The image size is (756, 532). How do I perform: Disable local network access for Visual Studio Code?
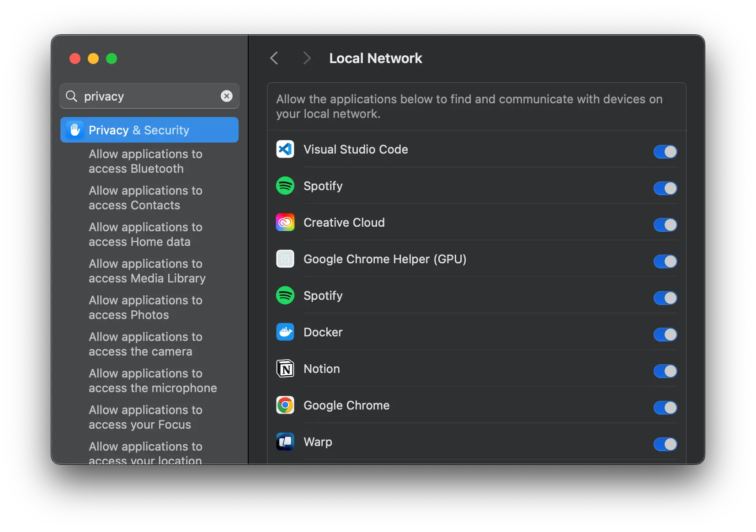point(665,152)
